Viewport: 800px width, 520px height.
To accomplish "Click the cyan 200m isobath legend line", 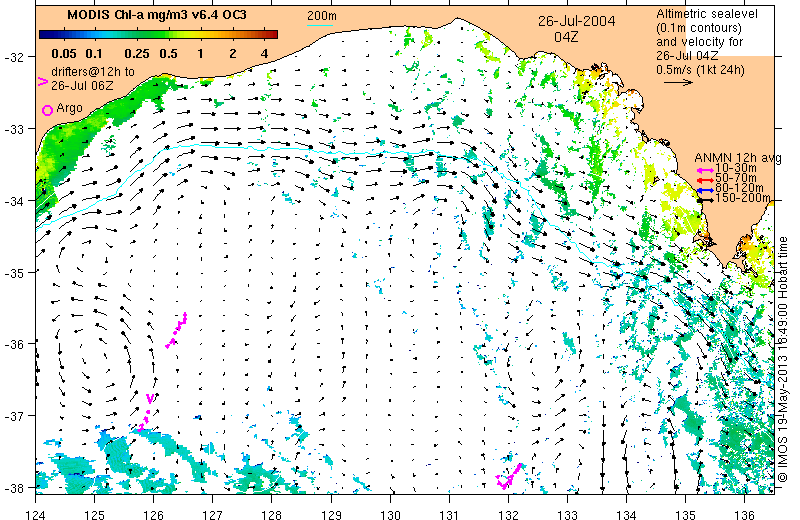I will (320, 25).
